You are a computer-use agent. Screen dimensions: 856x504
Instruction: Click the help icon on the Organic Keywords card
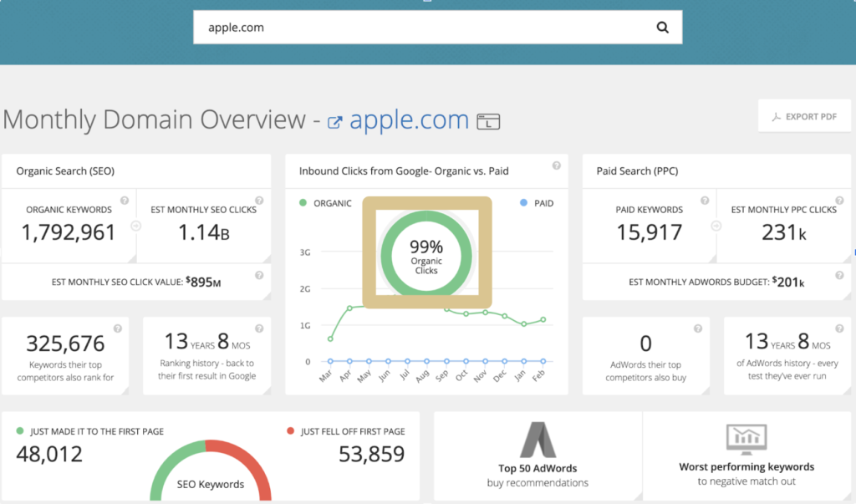pyautogui.click(x=125, y=201)
